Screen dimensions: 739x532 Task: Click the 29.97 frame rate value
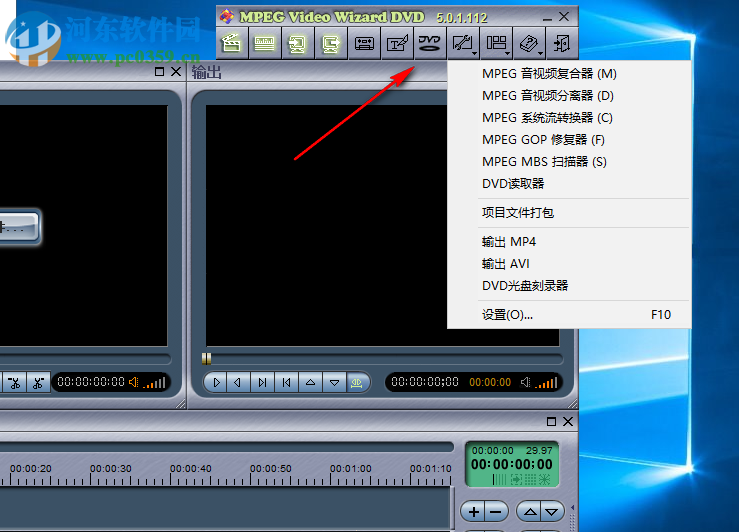click(x=539, y=450)
